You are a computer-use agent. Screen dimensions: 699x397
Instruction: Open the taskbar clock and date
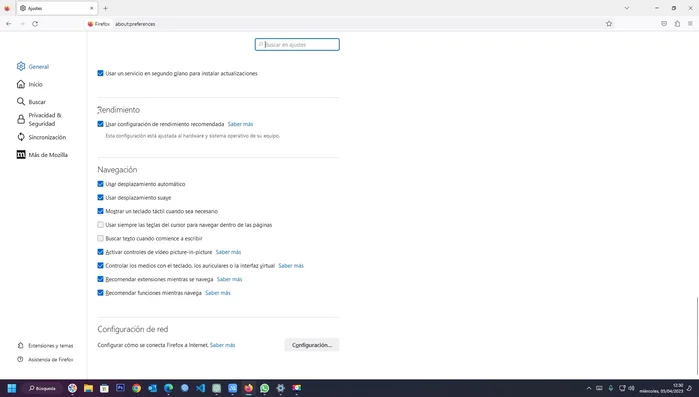coord(661,388)
